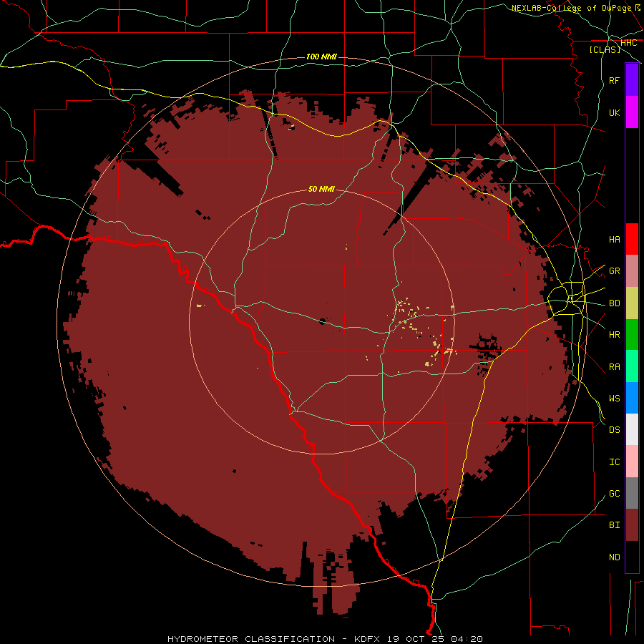Click the "HR" legend label
644x644 pixels.
pyautogui.click(x=614, y=335)
